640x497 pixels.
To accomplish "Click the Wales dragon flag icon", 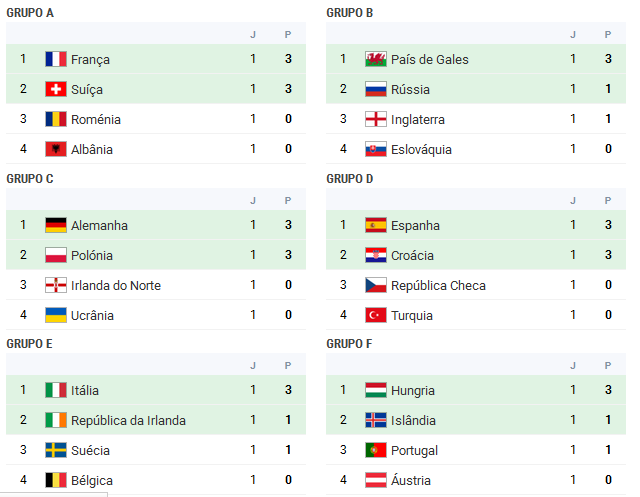I will (x=376, y=59).
